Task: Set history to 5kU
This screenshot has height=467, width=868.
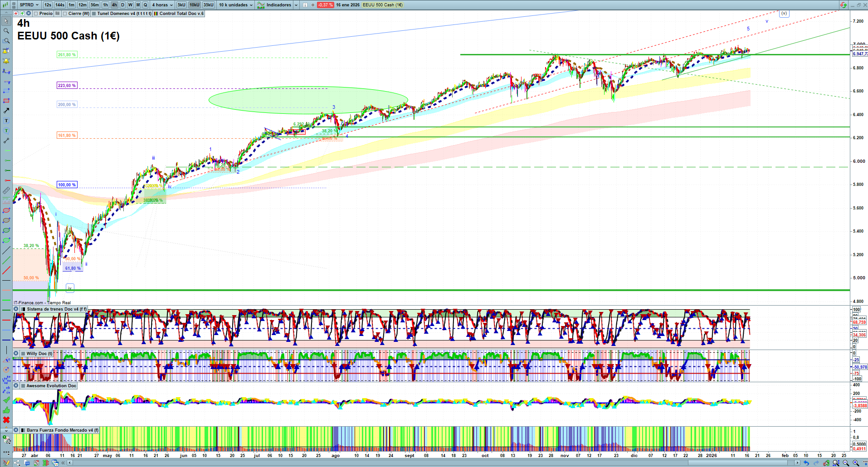Action: tap(181, 5)
